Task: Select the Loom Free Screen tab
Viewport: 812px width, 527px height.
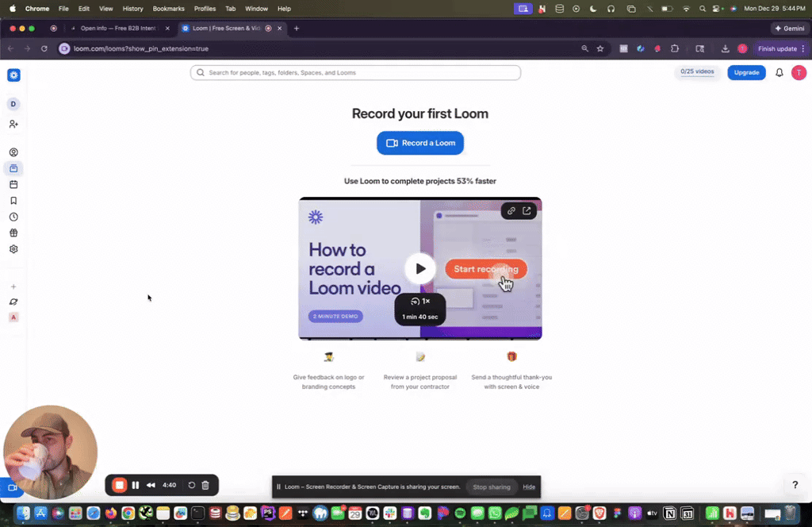Action: tap(226, 29)
